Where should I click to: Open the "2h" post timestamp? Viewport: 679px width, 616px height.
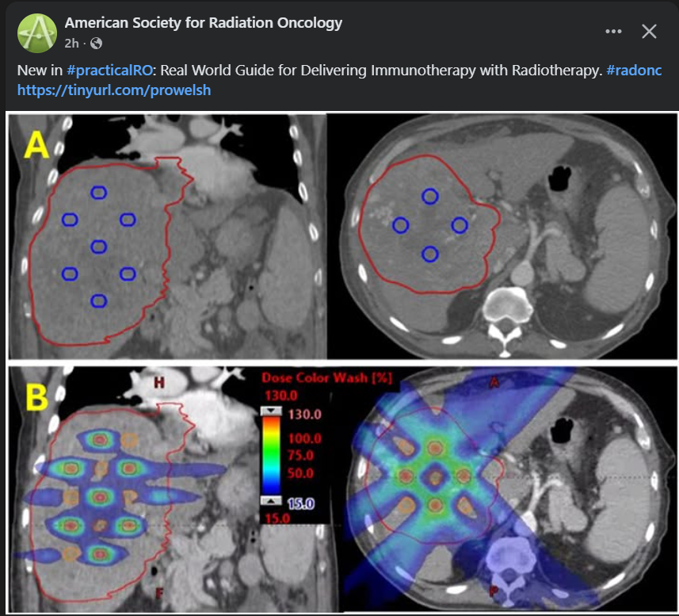pyautogui.click(x=72, y=44)
